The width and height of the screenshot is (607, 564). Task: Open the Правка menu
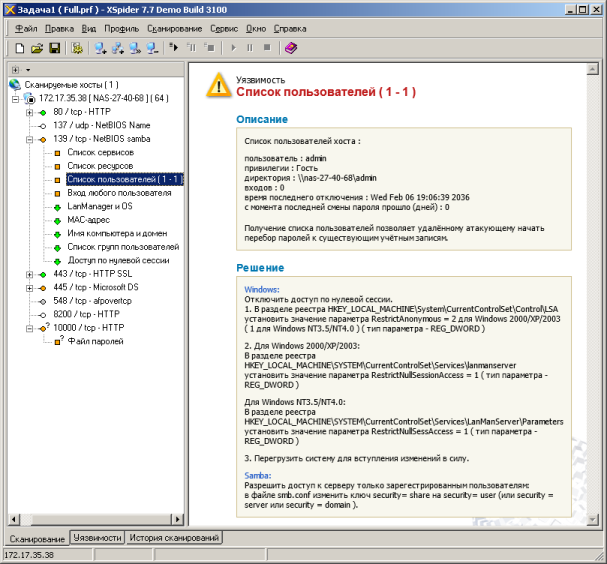[59, 29]
